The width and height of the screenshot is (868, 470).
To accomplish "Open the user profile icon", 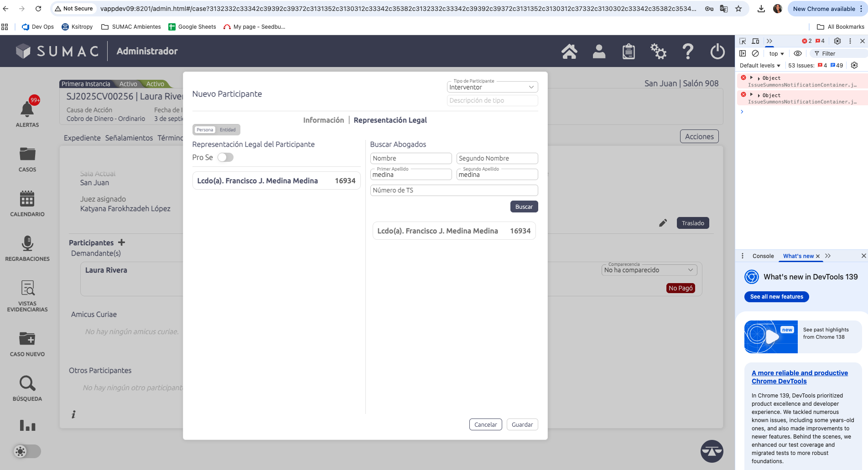I will (599, 52).
